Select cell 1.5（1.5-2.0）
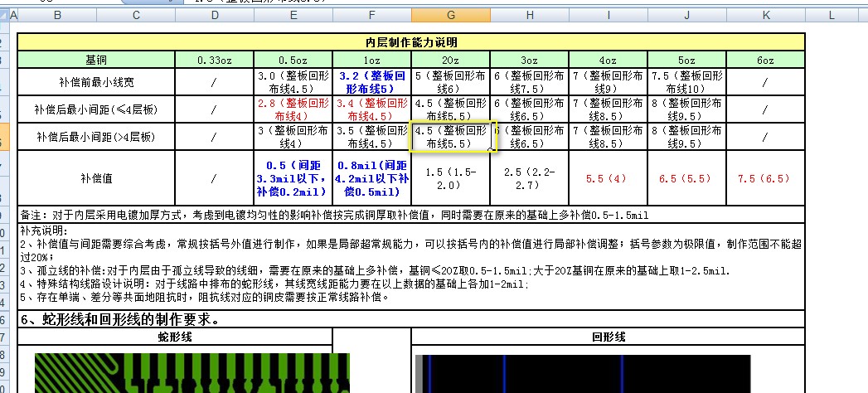868x393 pixels. (451, 177)
